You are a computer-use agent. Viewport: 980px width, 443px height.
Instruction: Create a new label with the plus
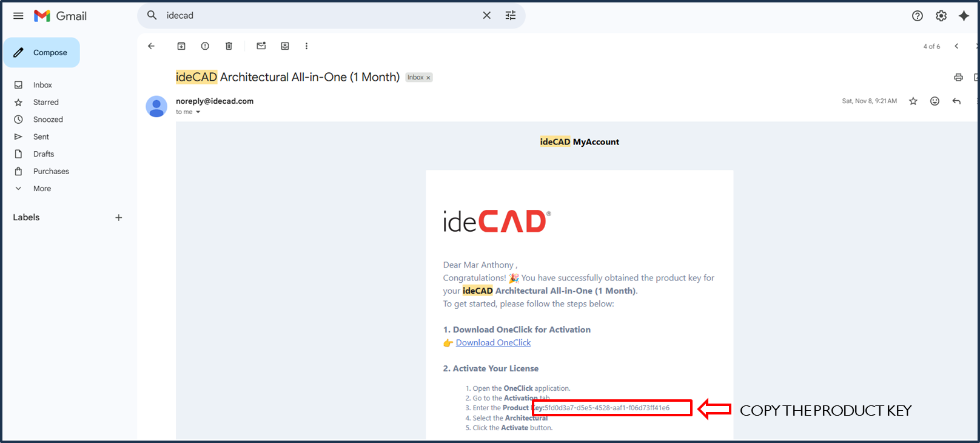coord(119,218)
